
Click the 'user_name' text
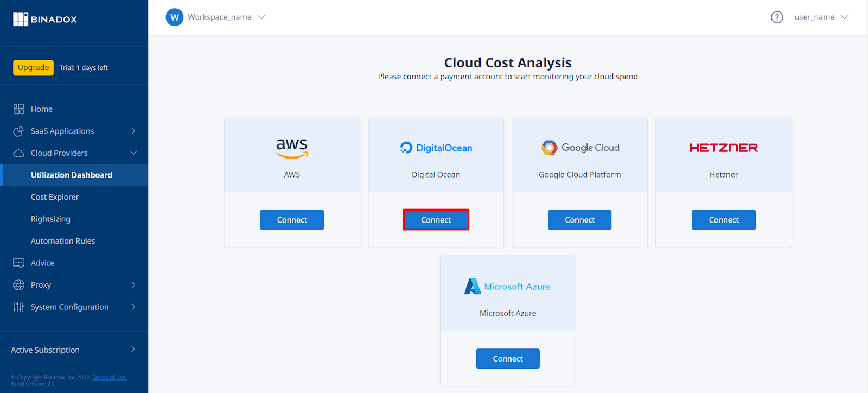(x=814, y=17)
